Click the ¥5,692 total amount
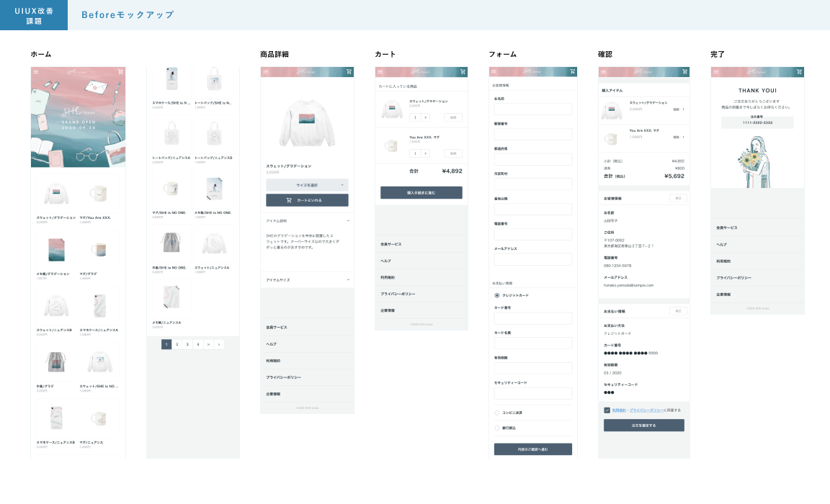The width and height of the screenshot is (830, 504). pos(674,176)
